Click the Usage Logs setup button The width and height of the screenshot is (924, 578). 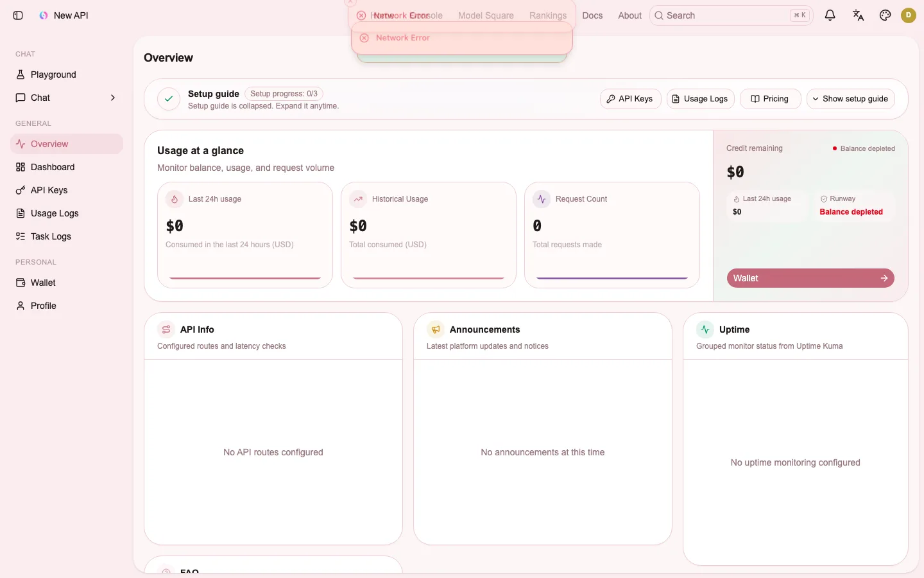(700, 99)
